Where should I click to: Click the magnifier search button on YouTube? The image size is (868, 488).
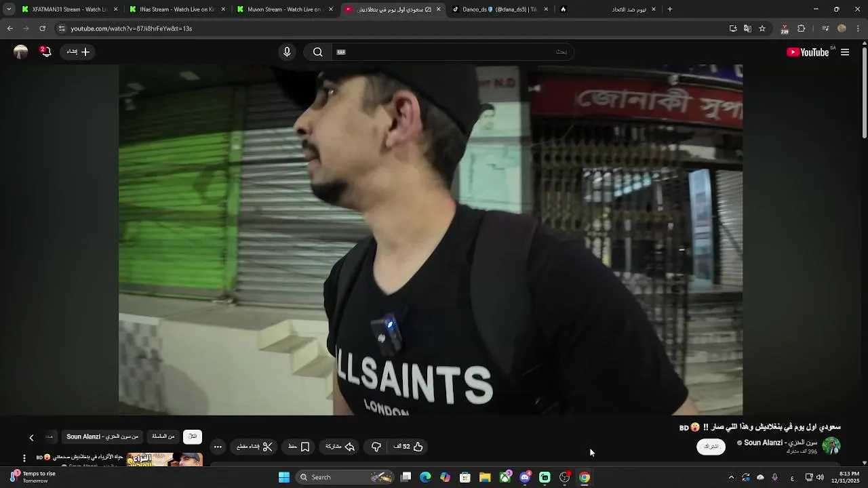tap(317, 52)
